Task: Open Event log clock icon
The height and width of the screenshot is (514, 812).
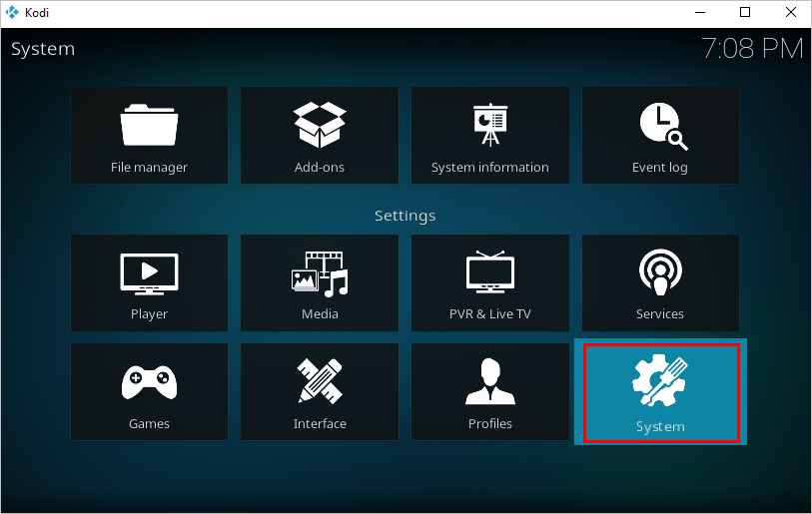Action: pos(663,127)
